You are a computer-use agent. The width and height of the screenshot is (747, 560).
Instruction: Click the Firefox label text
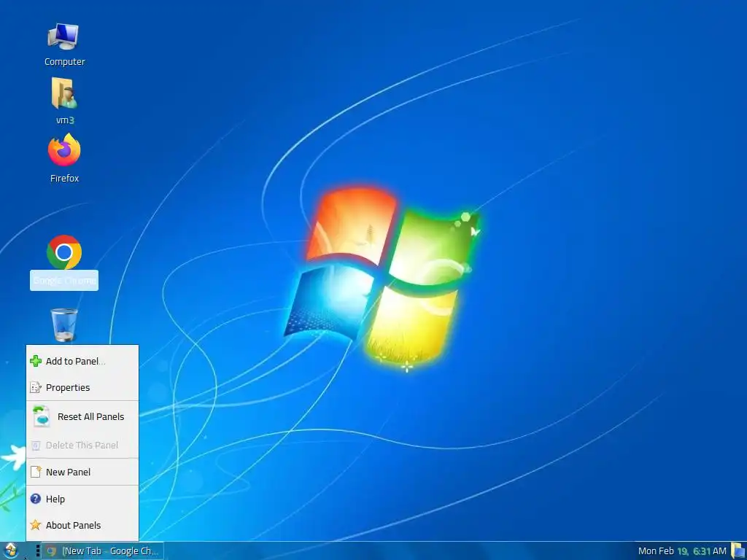[x=65, y=178]
